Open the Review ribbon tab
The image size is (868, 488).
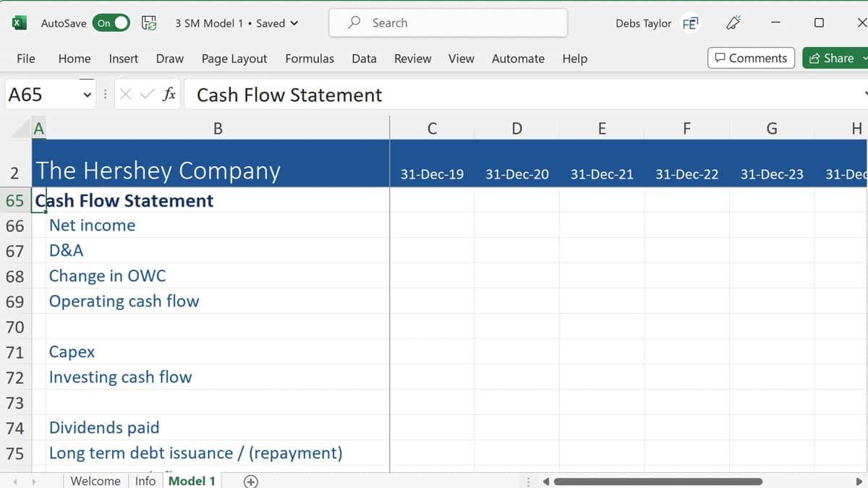tap(413, 59)
